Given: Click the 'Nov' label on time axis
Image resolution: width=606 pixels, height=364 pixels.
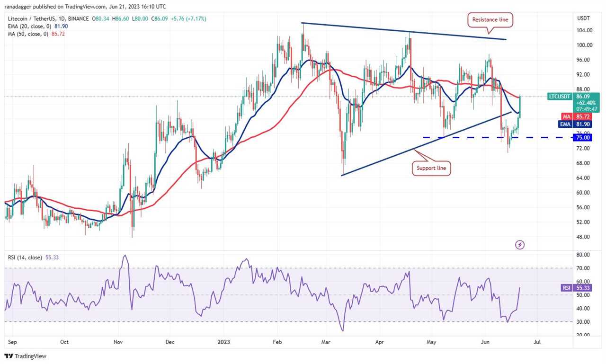Looking at the screenshot, I should (x=118, y=342).
